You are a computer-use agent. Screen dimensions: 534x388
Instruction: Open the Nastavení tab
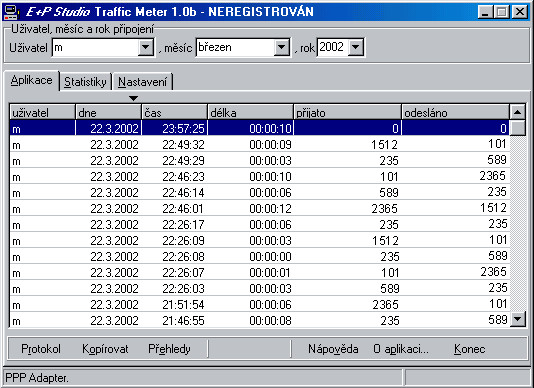[x=142, y=82]
